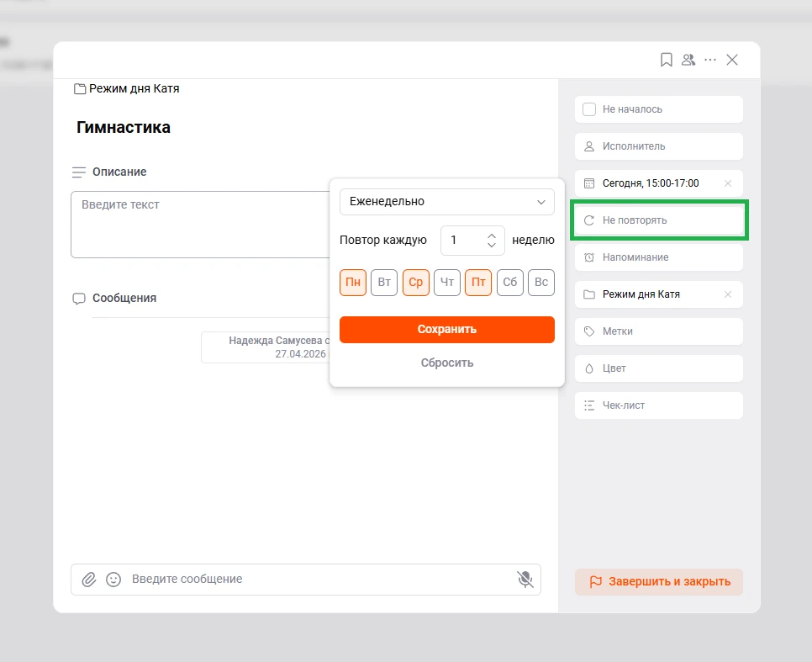Viewport: 812px width, 662px height.
Task: Open participants icon in task header
Action: [688, 60]
